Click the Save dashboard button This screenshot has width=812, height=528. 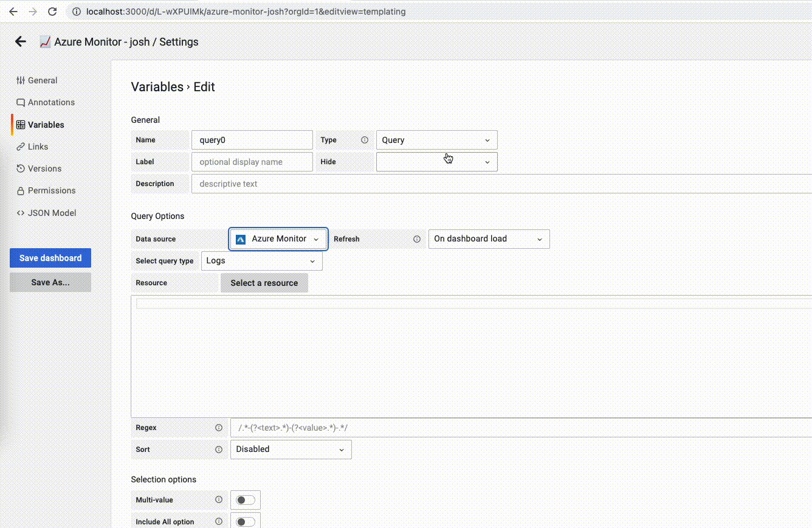tap(50, 257)
